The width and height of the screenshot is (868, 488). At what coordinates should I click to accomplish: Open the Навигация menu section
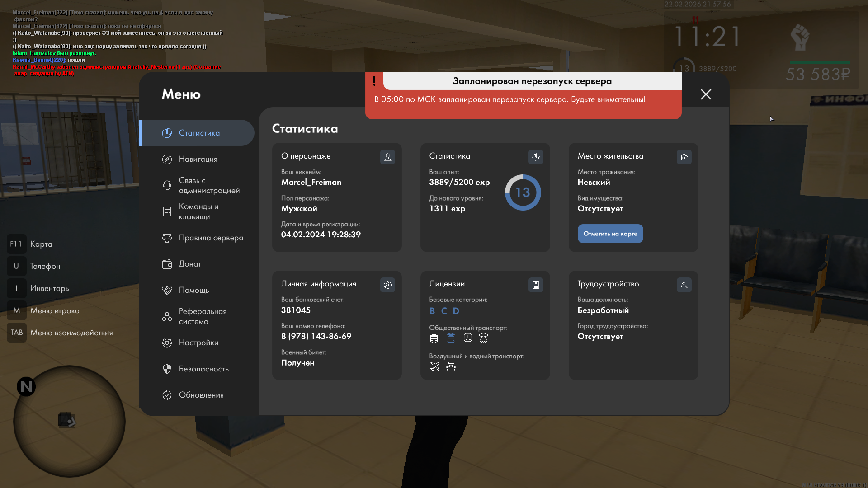(198, 159)
